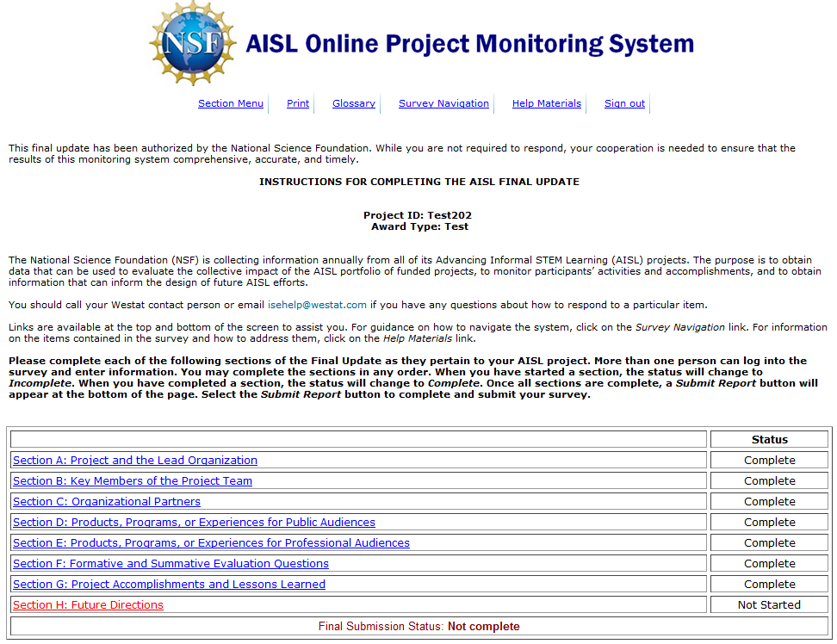
Task: Open Survey Navigation guidance
Action: pos(443,103)
